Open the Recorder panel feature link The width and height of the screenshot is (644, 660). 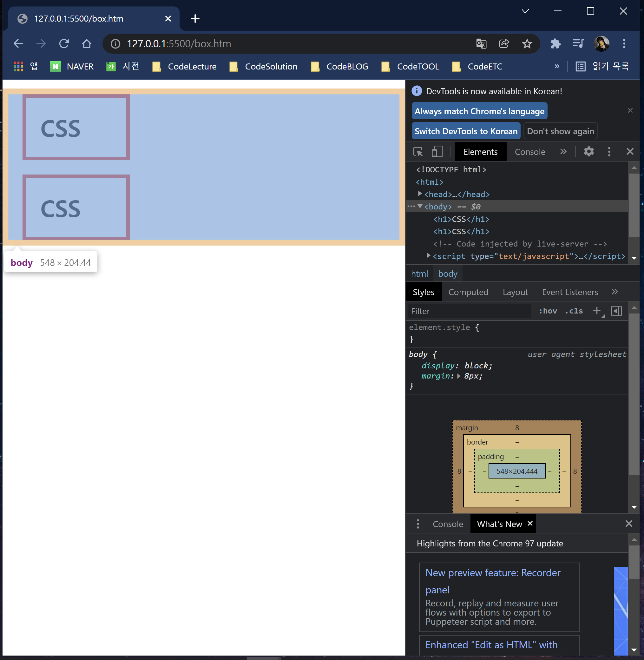point(493,581)
